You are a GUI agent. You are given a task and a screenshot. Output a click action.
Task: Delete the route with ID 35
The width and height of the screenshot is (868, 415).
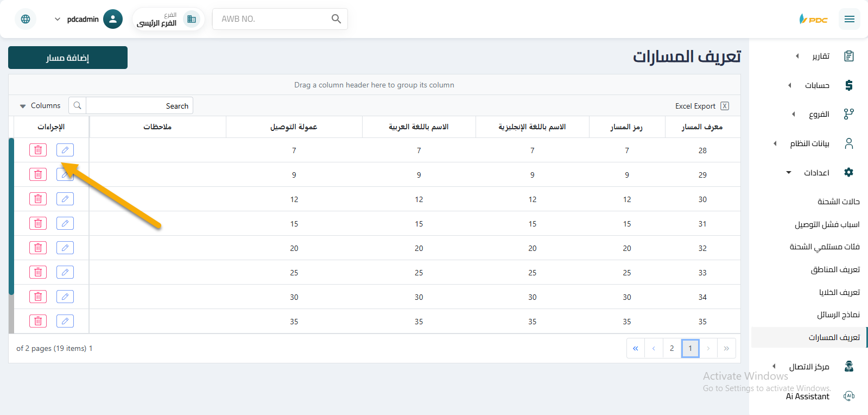tap(38, 321)
